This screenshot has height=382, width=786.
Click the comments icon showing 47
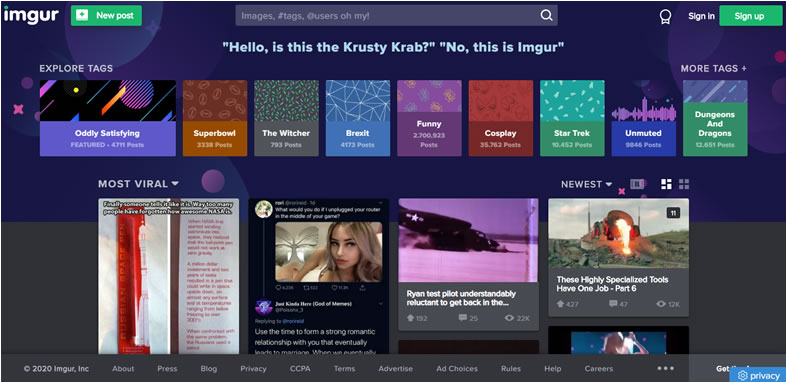click(x=613, y=304)
